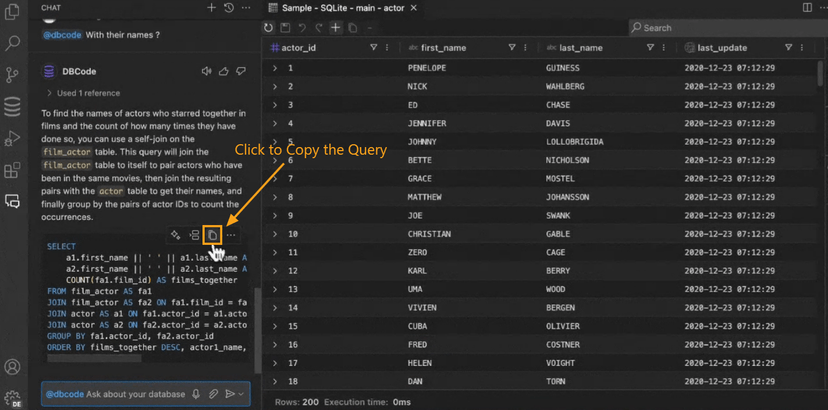Read the DBCode response aloud with the speaker icon
Screen dimensions: 828x410
point(206,71)
